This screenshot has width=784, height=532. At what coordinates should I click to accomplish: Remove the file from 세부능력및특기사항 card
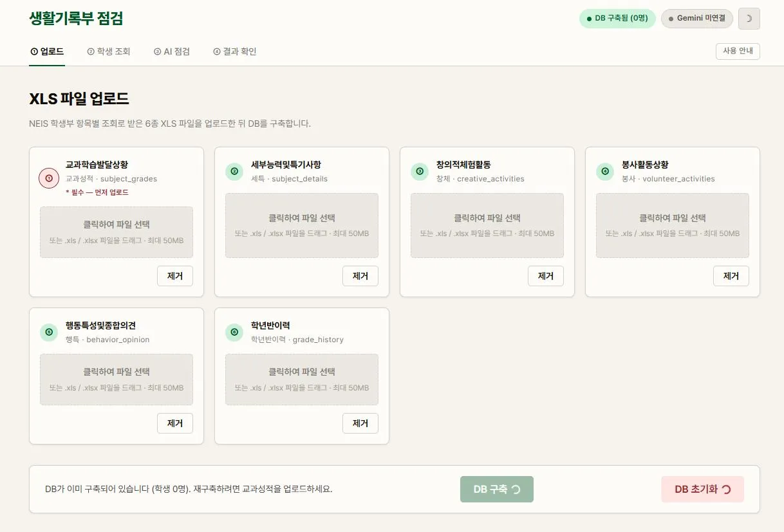(x=360, y=276)
